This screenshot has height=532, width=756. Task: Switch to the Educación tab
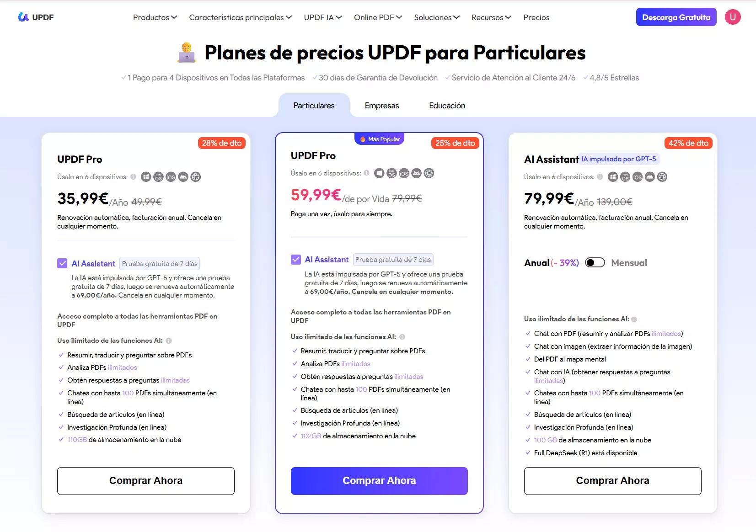[x=447, y=106]
